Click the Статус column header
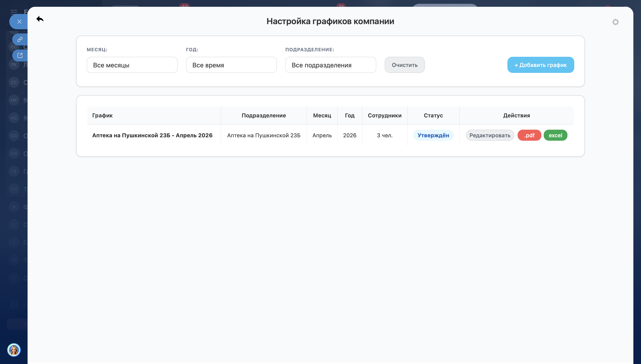This screenshot has width=641, height=364. pos(433,115)
